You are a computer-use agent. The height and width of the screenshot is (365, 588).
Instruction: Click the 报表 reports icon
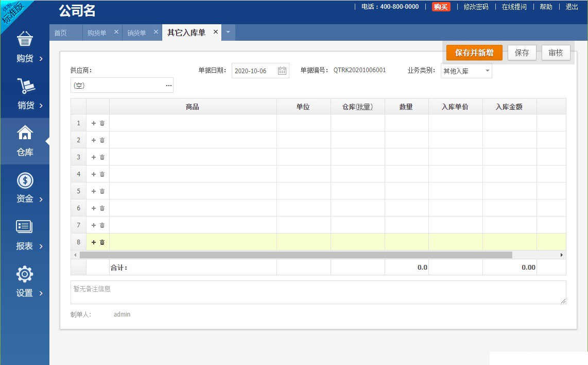pos(25,227)
